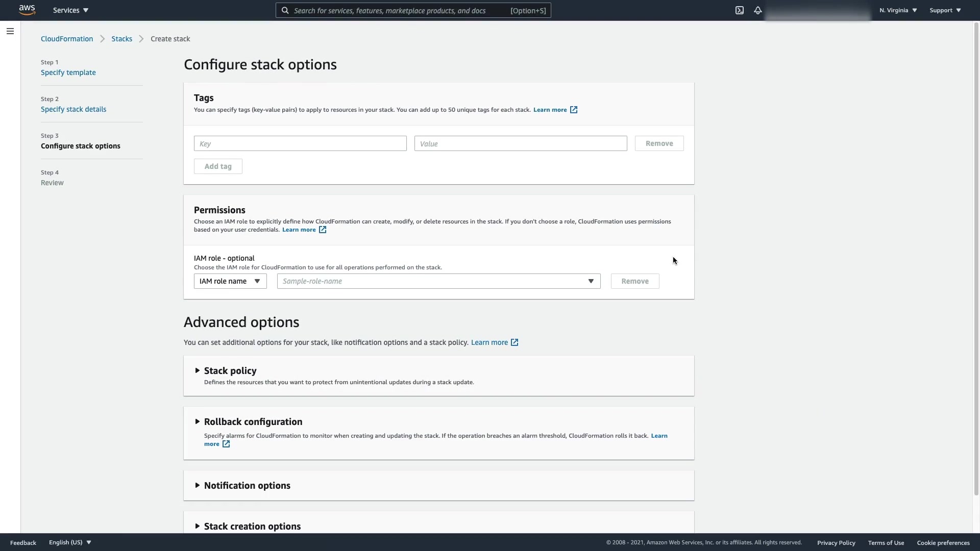The height and width of the screenshot is (551, 980).
Task: Open the AWS home logo
Action: [x=27, y=10]
